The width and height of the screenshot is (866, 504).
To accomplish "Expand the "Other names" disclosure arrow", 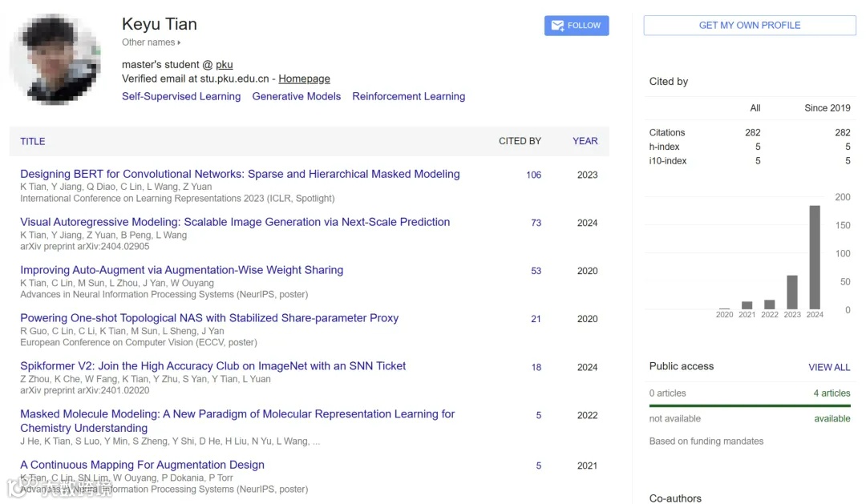I will click(x=176, y=42).
